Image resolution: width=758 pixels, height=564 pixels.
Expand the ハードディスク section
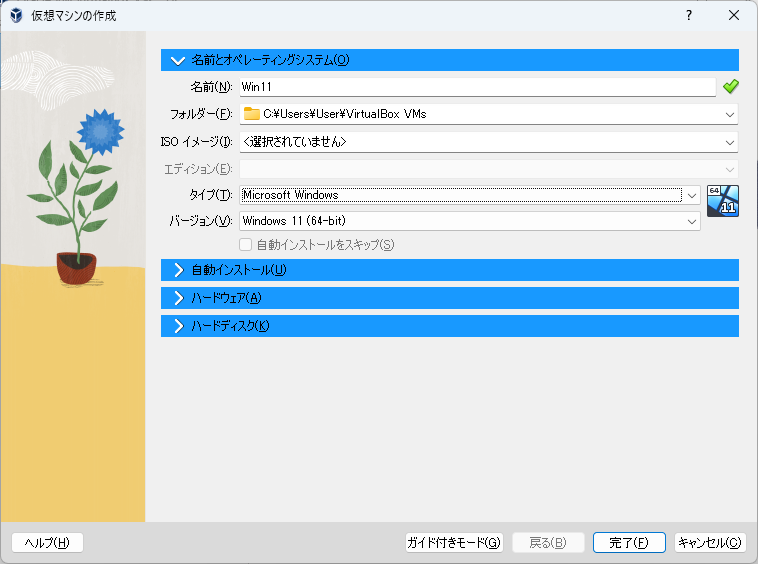click(450, 326)
